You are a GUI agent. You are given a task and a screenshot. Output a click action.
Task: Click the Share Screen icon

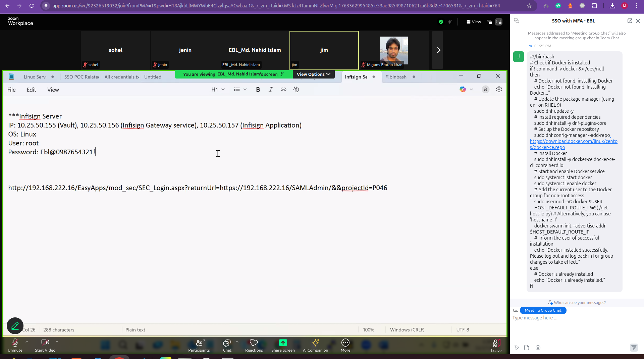tap(283, 343)
